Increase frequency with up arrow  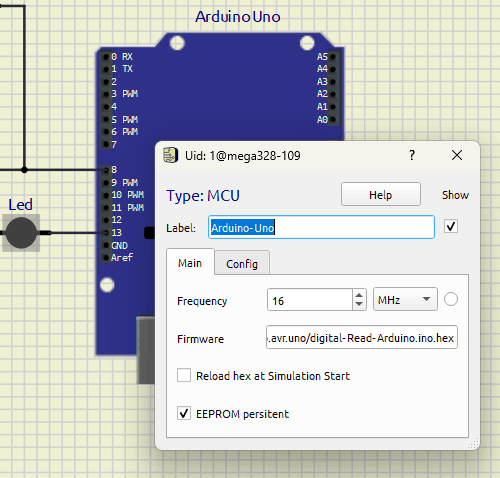tap(359, 295)
